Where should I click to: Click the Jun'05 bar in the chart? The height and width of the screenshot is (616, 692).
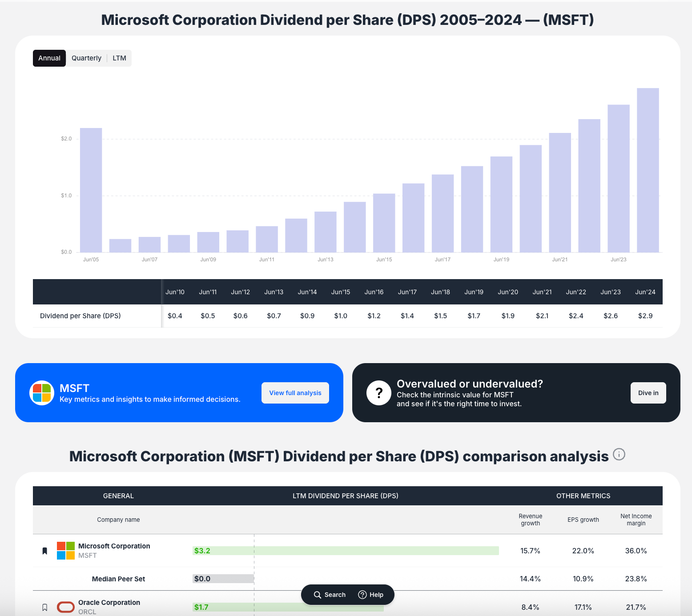(91, 190)
